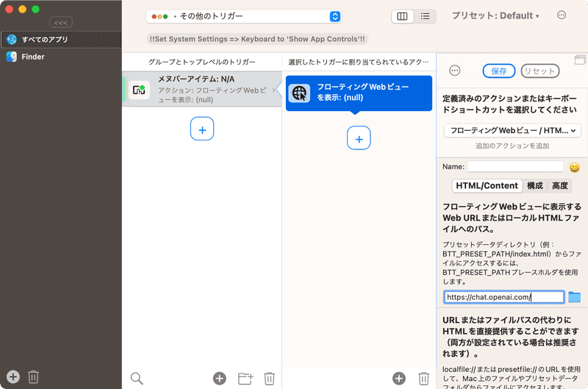588x389 pixels.
Task: Switch to list view layout icon
Action: [425, 16]
